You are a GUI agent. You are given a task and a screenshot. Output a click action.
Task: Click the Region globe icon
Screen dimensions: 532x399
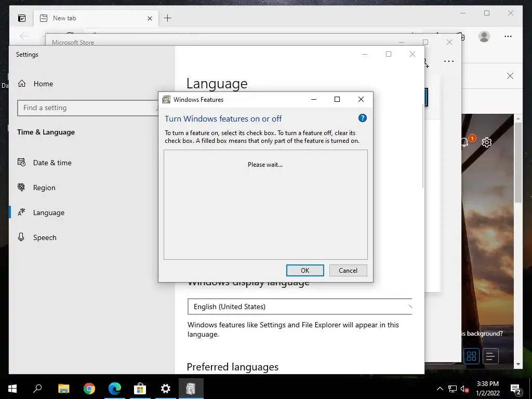tap(21, 187)
